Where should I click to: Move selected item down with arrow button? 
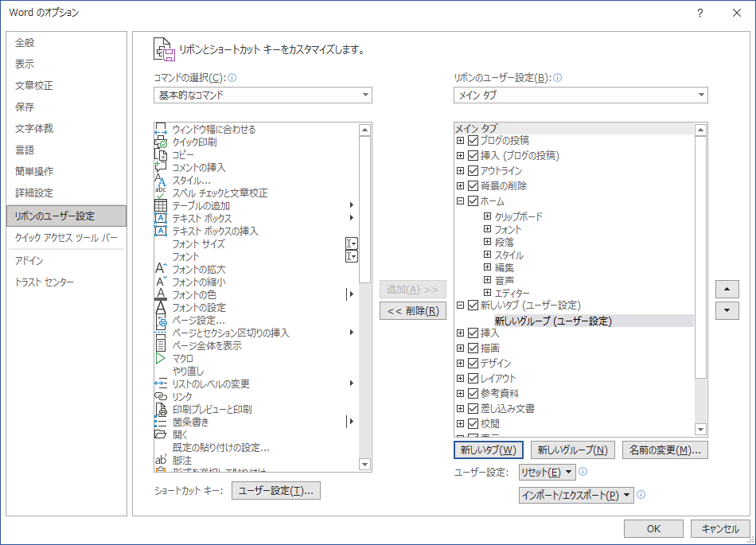[727, 311]
